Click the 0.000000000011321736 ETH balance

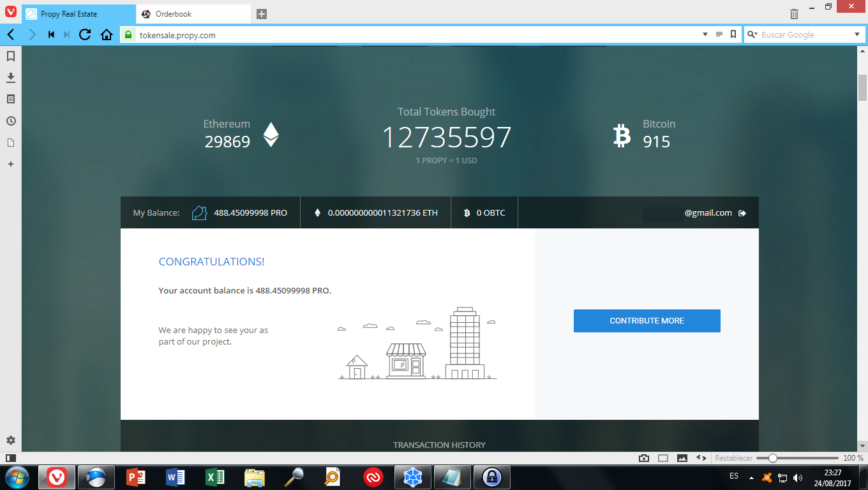click(383, 212)
